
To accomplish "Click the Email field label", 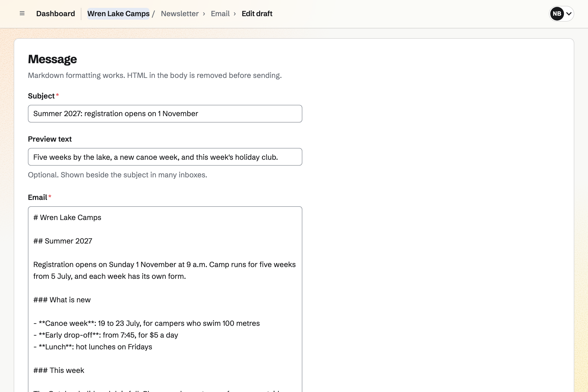I will (x=37, y=197).
